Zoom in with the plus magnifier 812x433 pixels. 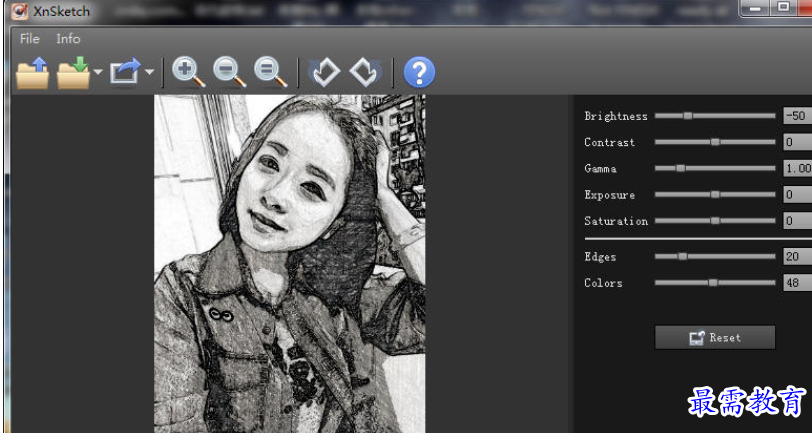click(x=188, y=73)
